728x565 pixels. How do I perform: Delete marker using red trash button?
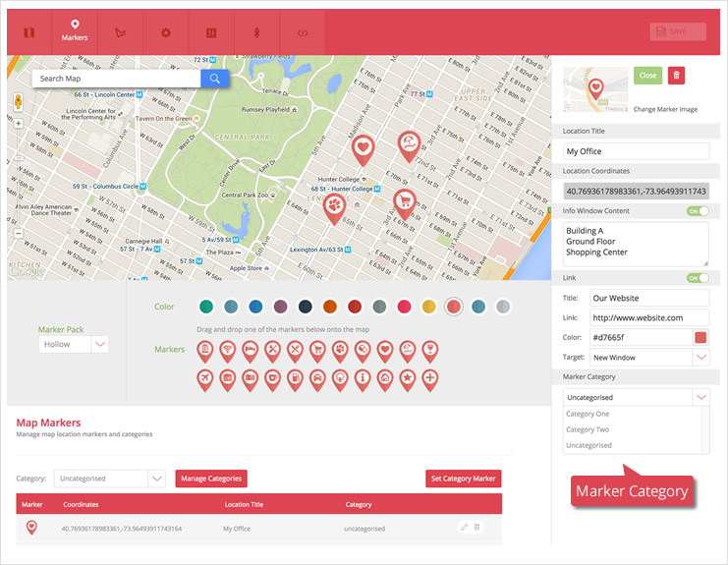(677, 76)
